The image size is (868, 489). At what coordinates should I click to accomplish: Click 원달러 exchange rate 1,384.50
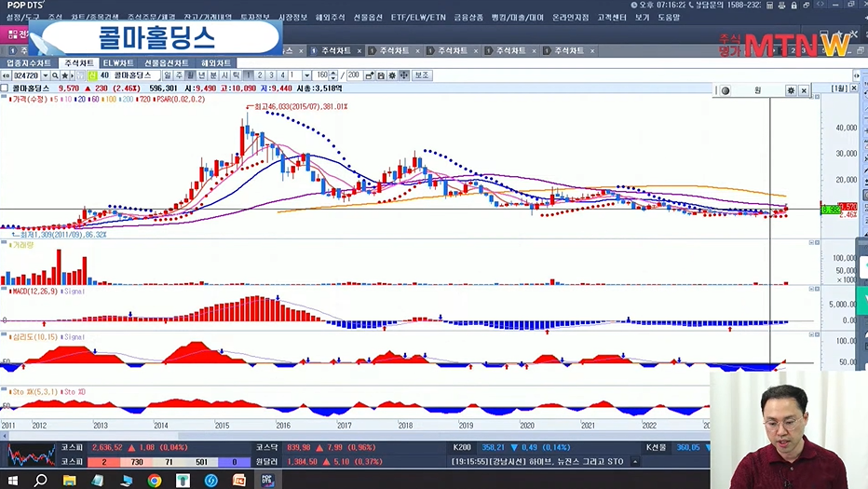tap(301, 461)
